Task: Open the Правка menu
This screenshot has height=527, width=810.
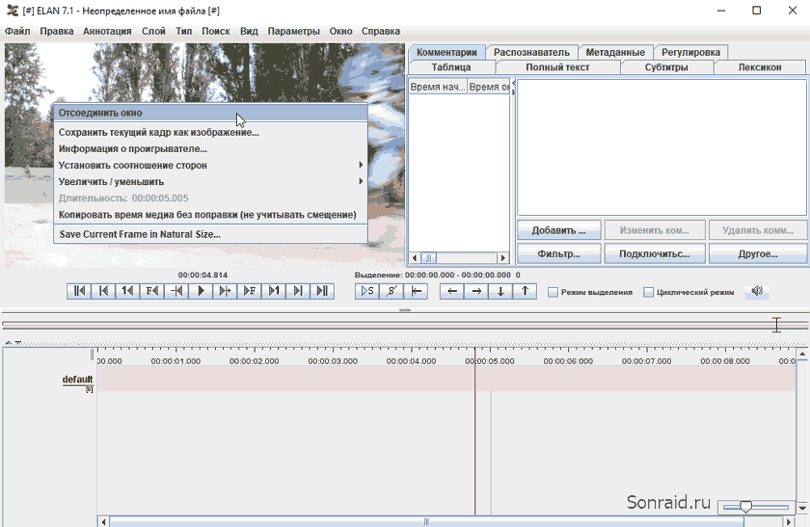Action: (57, 32)
